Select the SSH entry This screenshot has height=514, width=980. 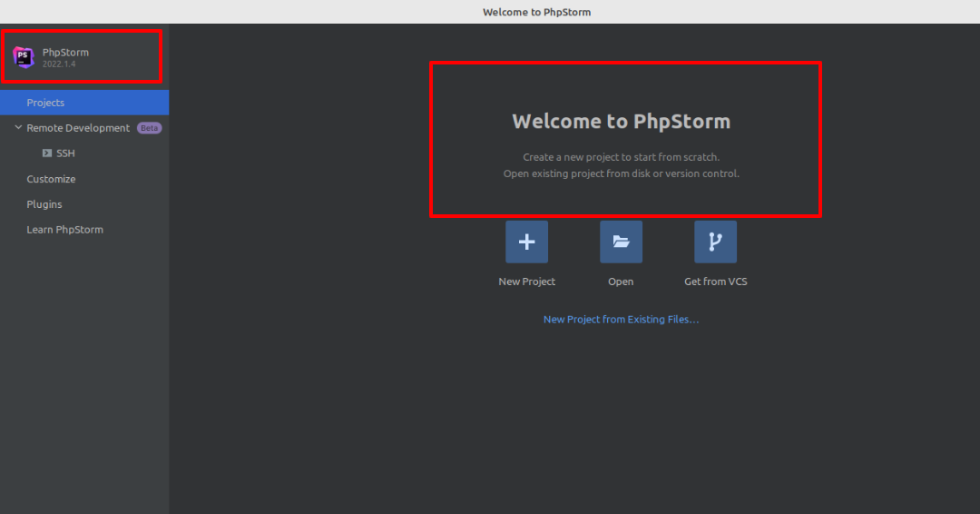pos(65,153)
